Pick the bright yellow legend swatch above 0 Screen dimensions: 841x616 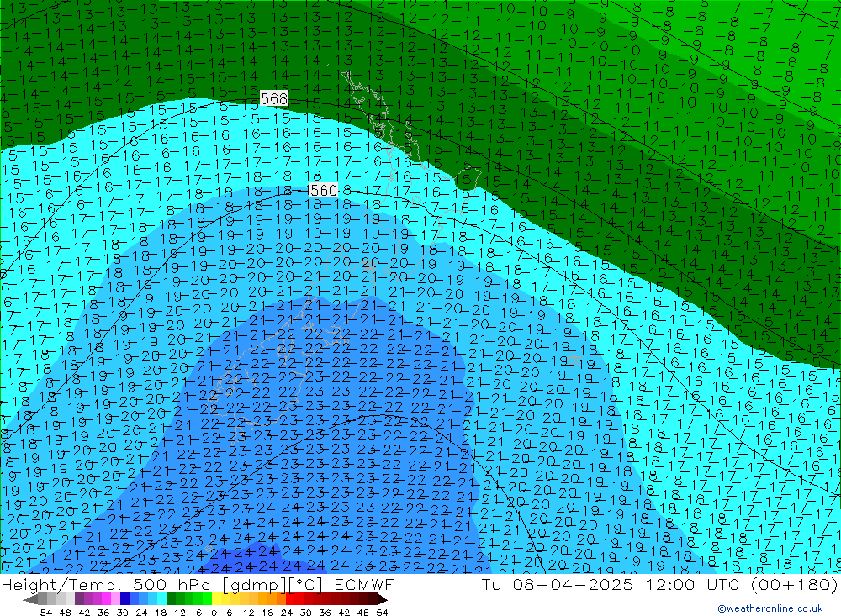coord(217,599)
